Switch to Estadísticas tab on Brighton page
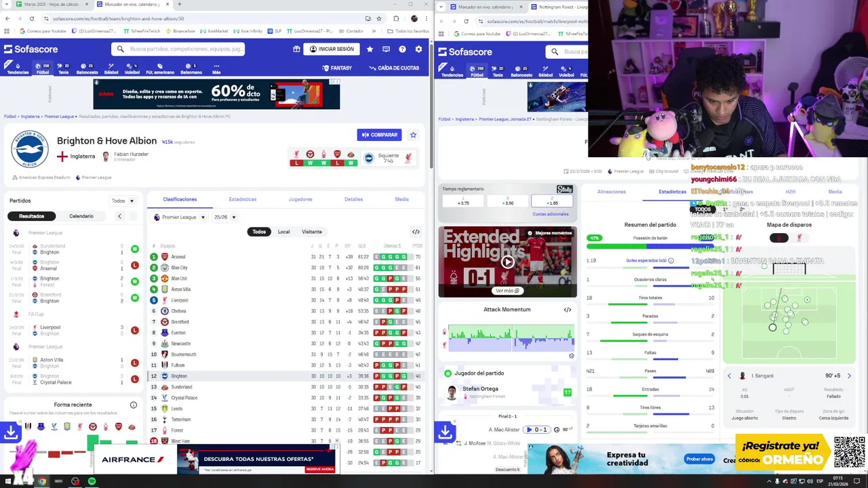 coord(243,199)
